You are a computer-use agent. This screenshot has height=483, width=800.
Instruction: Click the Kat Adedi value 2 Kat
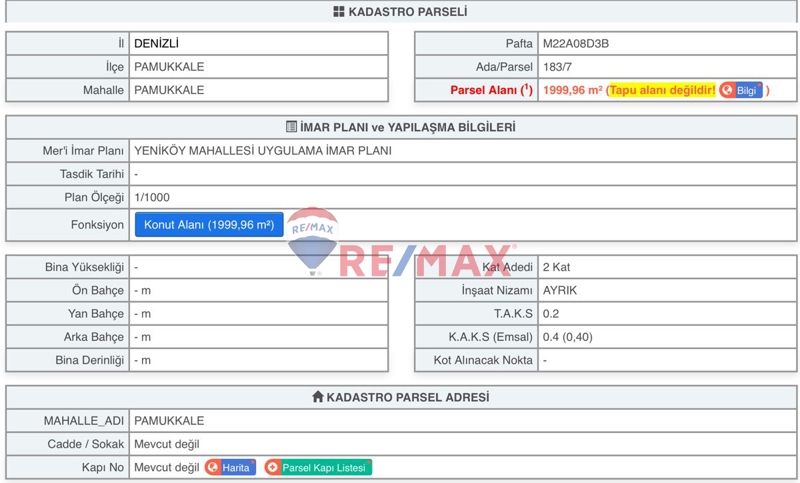point(556,267)
